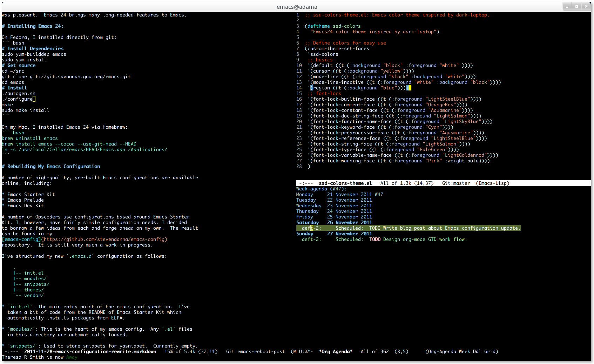Click the 'emacs@adama' window title bar

pos(297,7)
